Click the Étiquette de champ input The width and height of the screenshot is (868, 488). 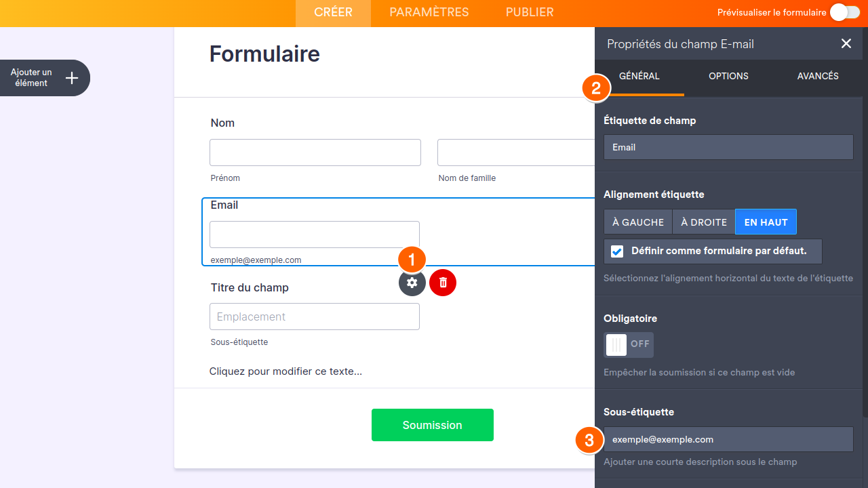tap(728, 147)
